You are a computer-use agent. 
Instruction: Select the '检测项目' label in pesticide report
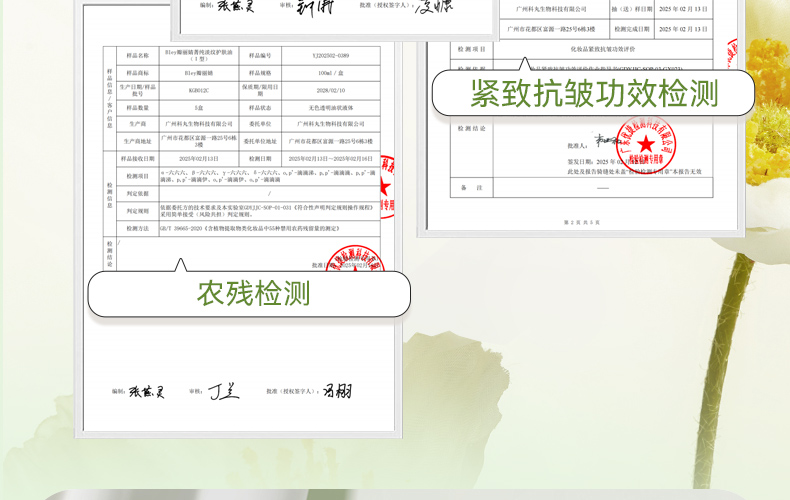pos(138,176)
